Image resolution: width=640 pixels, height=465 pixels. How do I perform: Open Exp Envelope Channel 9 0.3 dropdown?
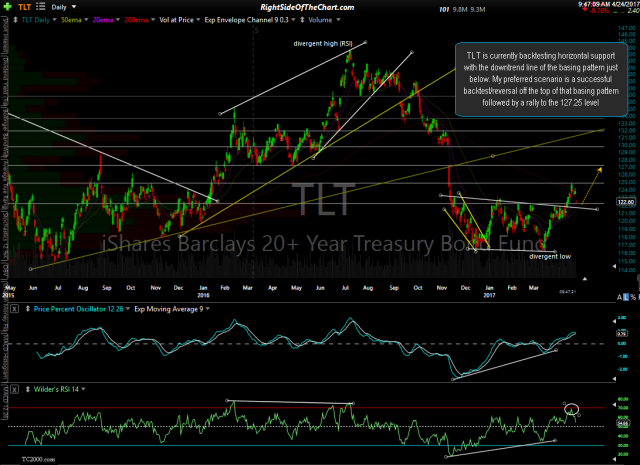pos(293,20)
